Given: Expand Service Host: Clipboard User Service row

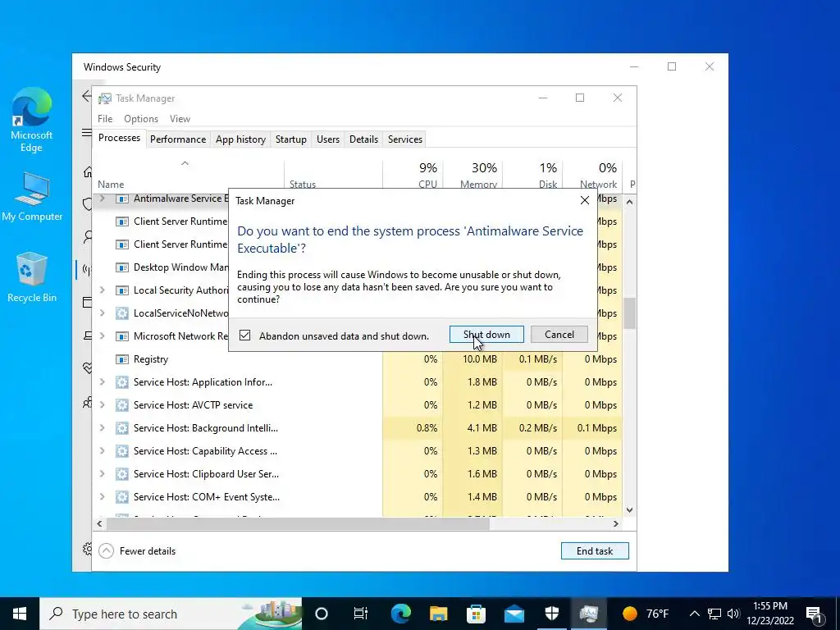Looking at the screenshot, I should (103, 474).
